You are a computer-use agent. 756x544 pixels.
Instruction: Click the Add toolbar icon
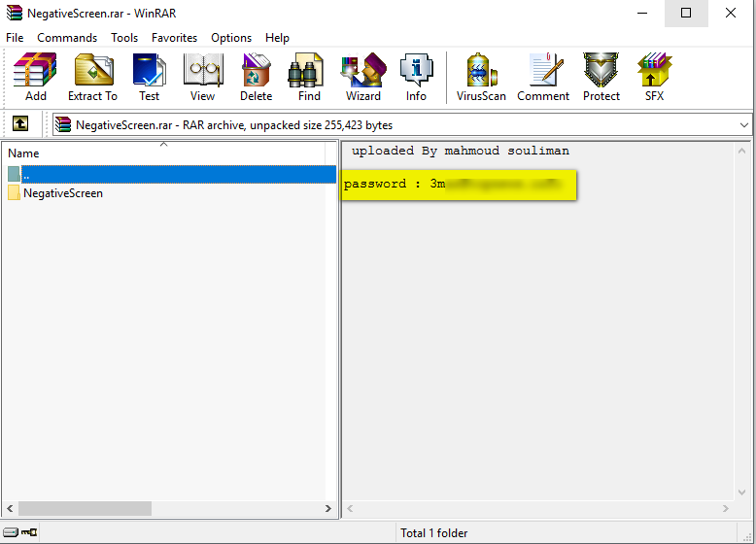pos(35,77)
